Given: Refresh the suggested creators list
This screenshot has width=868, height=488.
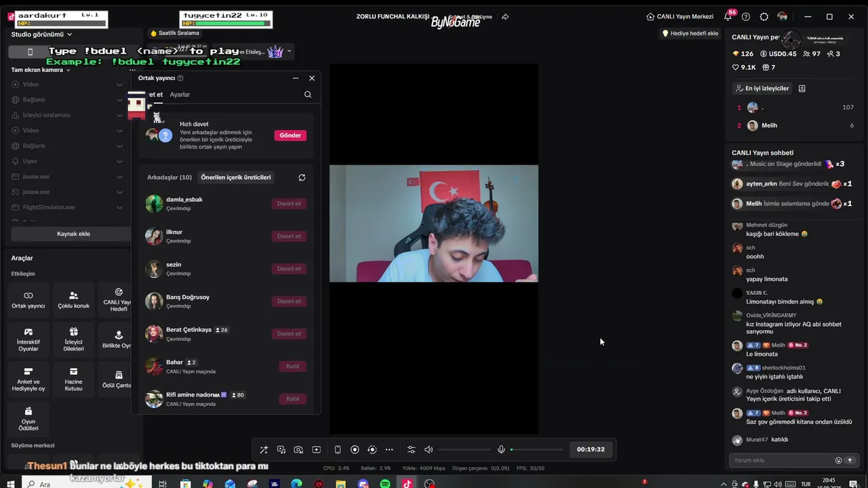Looking at the screenshot, I should (x=302, y=178).
